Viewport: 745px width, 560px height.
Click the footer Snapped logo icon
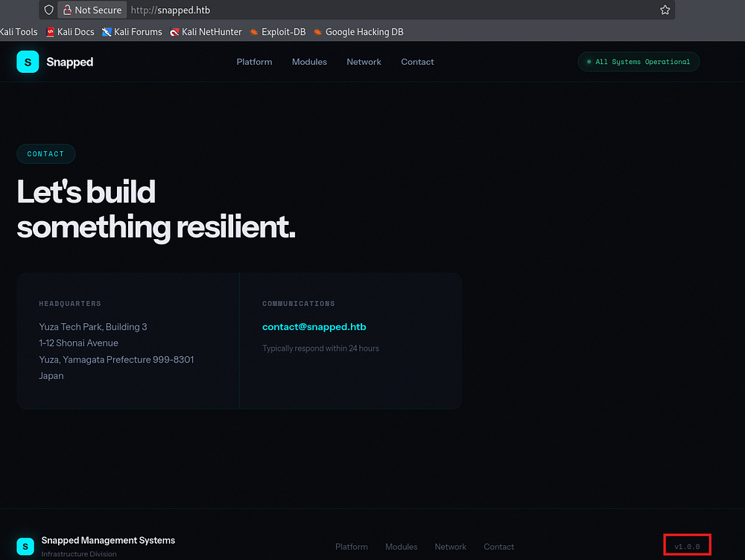[25, 547]
